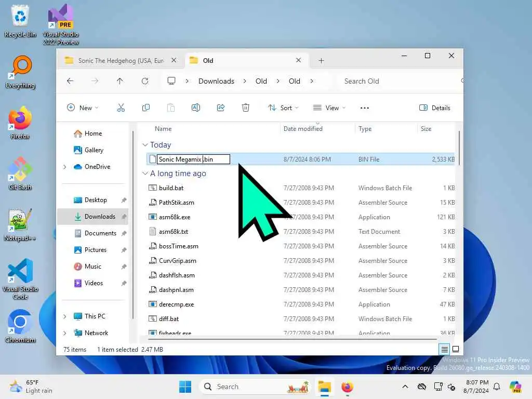The width and height of the screenshot is (532, 399).
Task: Click the taskbar Search box
Action: (x=255, y=387)
